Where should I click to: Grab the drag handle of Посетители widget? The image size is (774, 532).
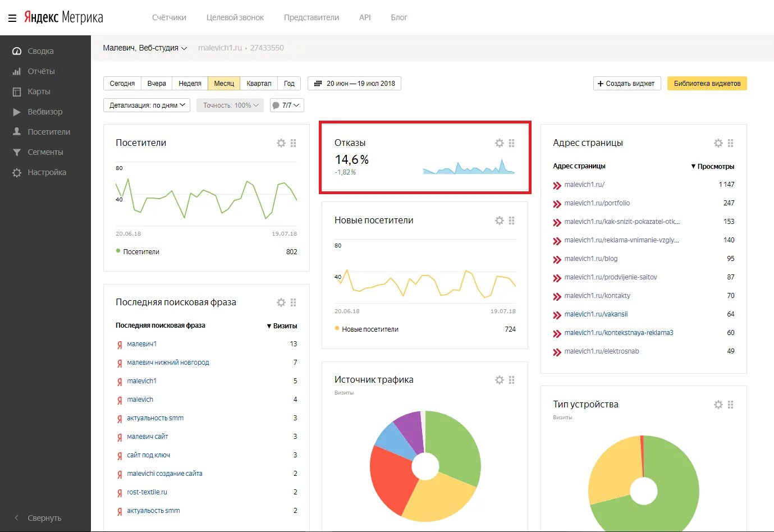coord(294,143)
